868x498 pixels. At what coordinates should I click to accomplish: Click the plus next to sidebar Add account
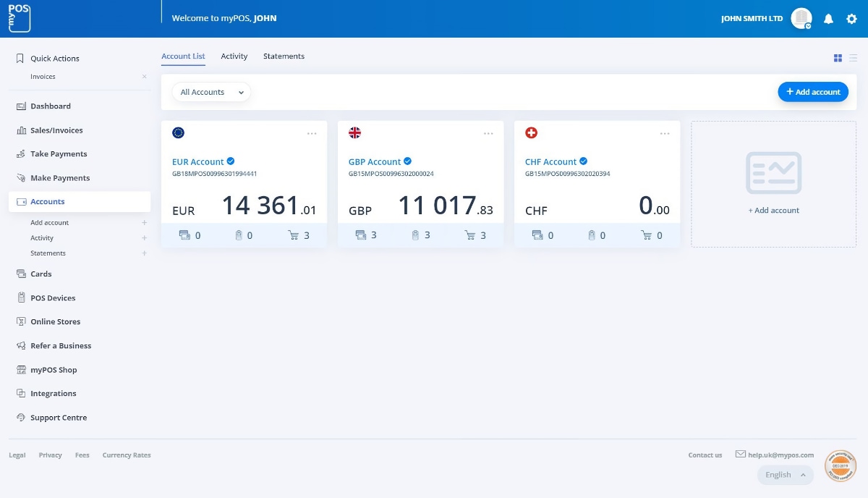click(x=145, y=223)
